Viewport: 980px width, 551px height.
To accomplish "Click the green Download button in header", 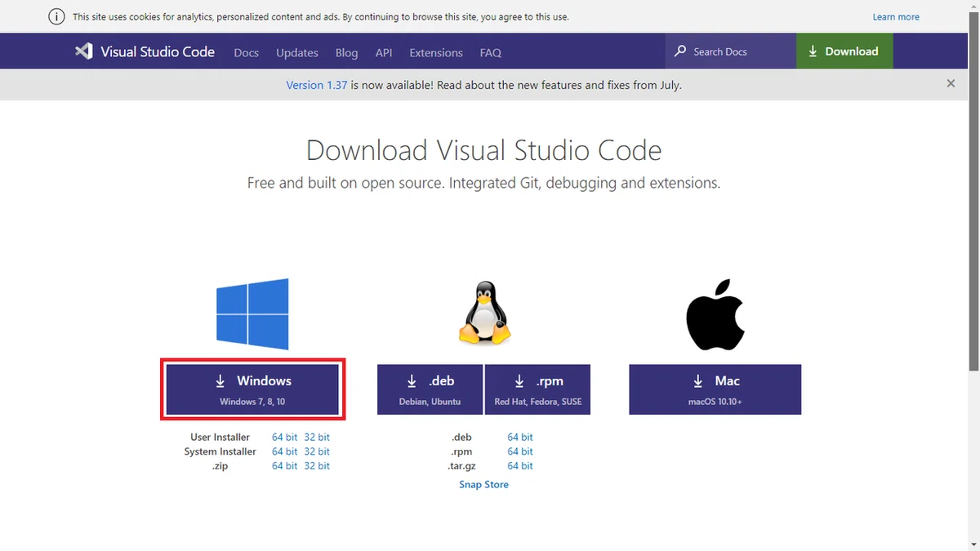I will click(844, 51).
